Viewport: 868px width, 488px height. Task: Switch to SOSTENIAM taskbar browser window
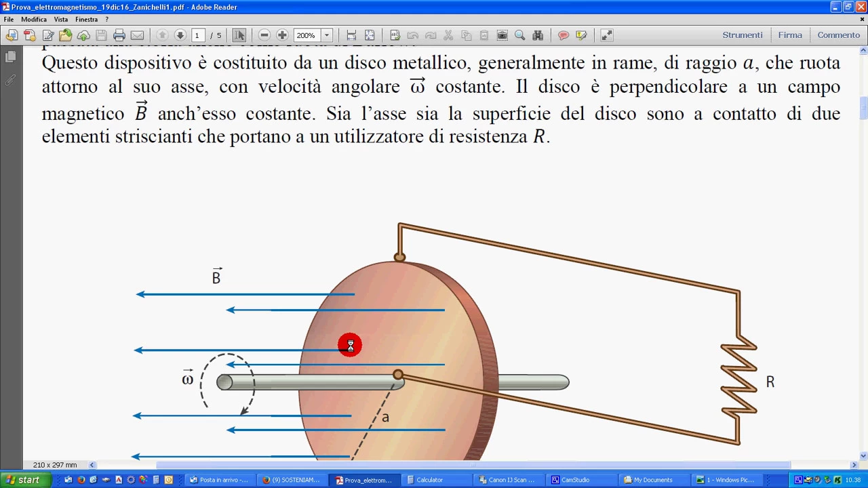(292, 480)
